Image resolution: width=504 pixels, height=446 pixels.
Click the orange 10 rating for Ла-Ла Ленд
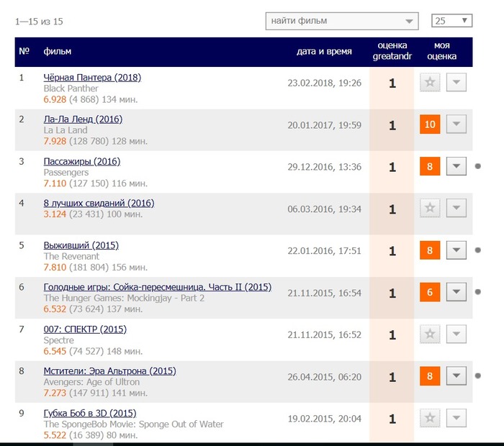430,125
